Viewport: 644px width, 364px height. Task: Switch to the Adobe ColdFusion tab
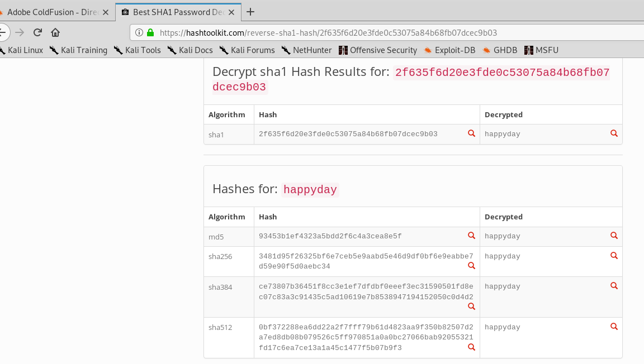coord(51,12)
